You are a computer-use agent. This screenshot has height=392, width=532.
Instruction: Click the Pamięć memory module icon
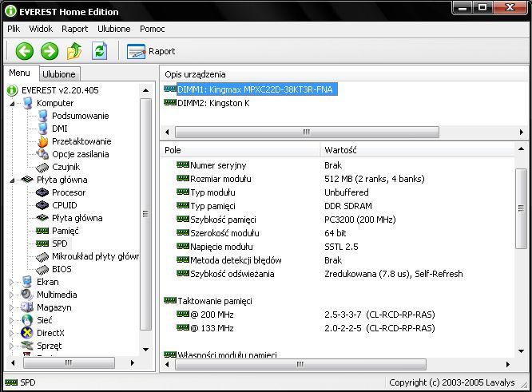[42, 231]
